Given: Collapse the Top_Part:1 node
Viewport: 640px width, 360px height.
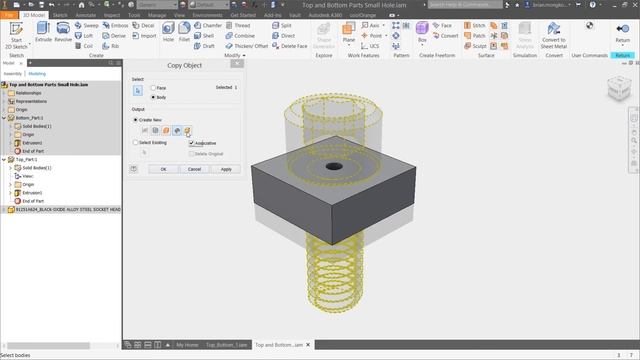Looking at the screenshot, I should point(4,160).
